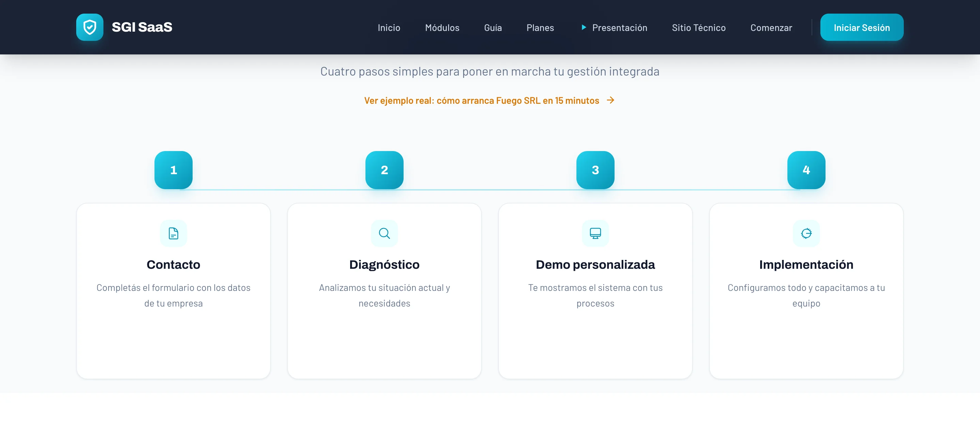Open the Módulos section from the navbar

442,27
